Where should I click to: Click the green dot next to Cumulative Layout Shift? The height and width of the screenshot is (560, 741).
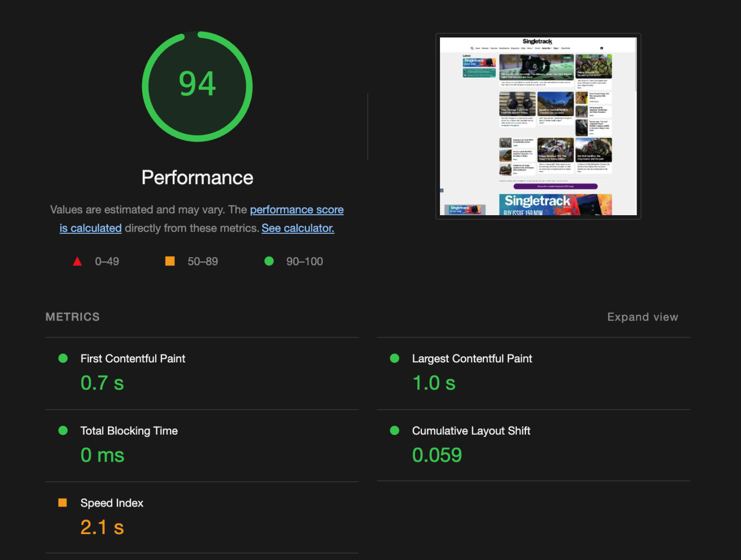point(394,430)
